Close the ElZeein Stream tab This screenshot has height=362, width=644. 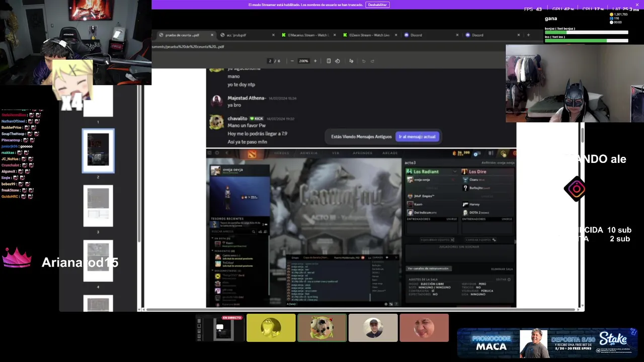[396, 35]
